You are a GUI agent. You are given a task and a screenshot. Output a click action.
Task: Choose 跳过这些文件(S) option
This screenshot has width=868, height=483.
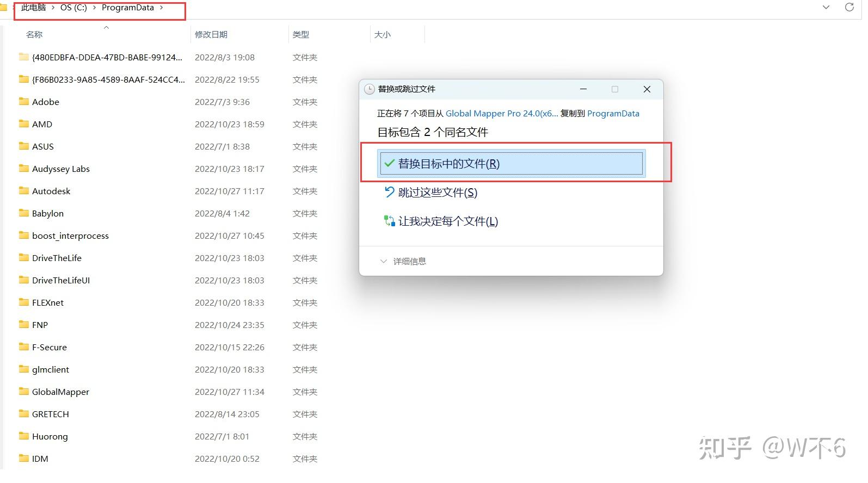438,192
